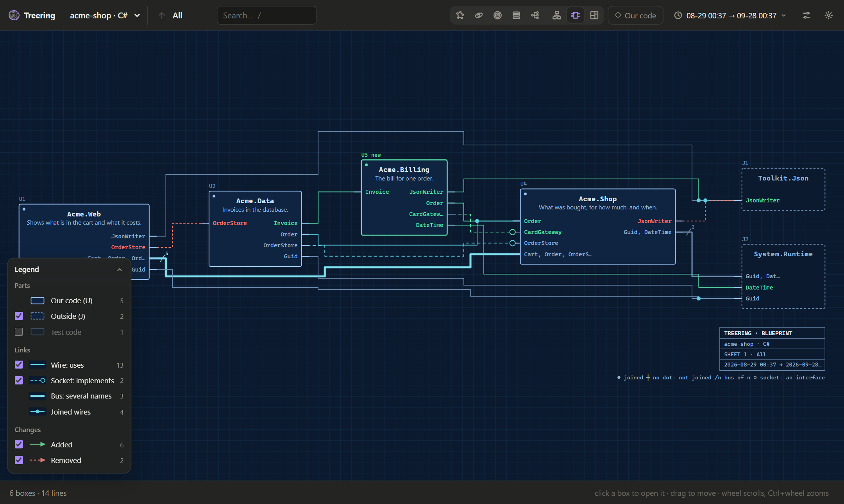Switch to the orbit view
Image resolution: width=844 pixels, height=504 pixels.
click(479, 15)
